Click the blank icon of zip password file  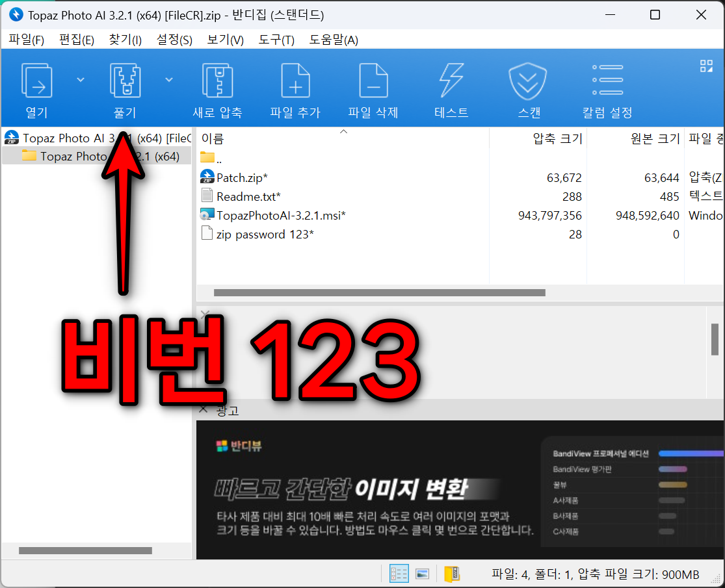(207, 233)
